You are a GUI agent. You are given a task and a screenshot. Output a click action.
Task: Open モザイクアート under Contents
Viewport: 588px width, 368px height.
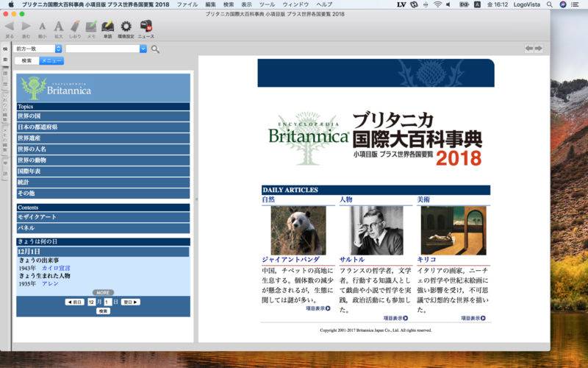pyautogui.click(x=103, y=217)
